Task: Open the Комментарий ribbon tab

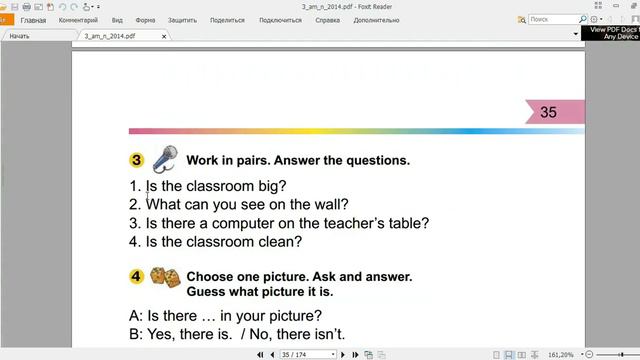Action: coord(78,20)
